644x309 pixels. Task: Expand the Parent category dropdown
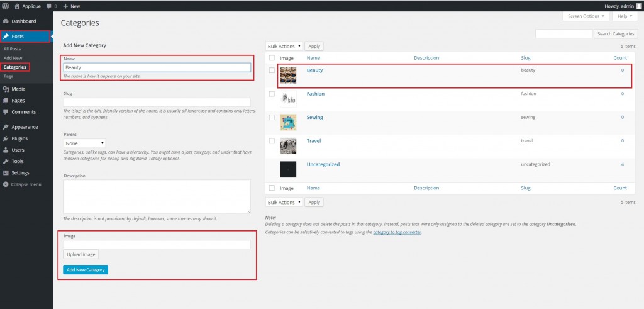85,143
